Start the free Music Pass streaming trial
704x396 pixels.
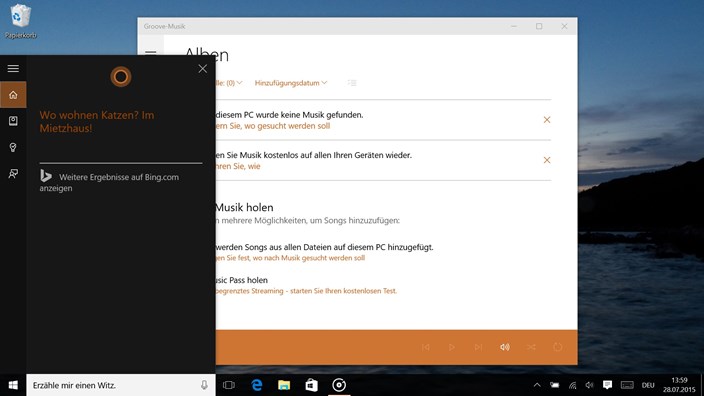click(x=306, y=291)
